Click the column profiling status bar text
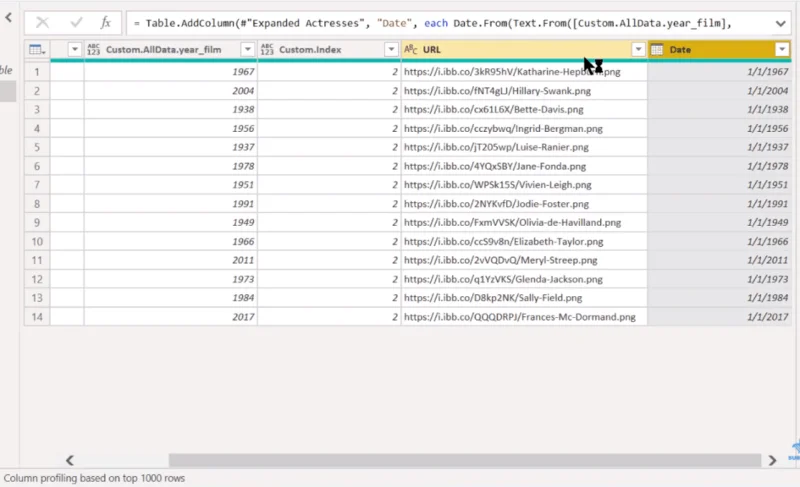Image resolution: width=800 pixels, height=487 pixels. pos(94,478)
